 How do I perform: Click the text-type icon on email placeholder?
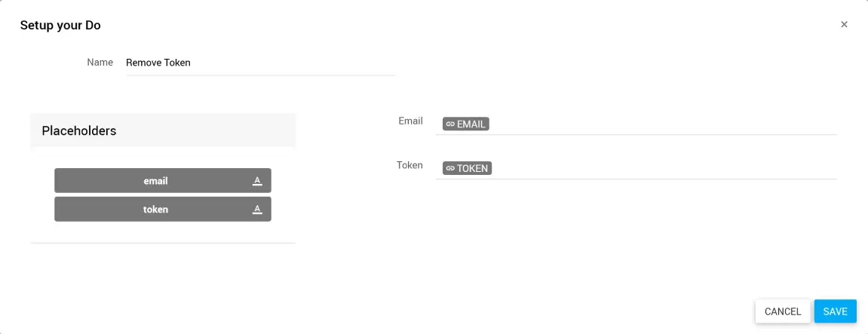[x=257, y=180]
